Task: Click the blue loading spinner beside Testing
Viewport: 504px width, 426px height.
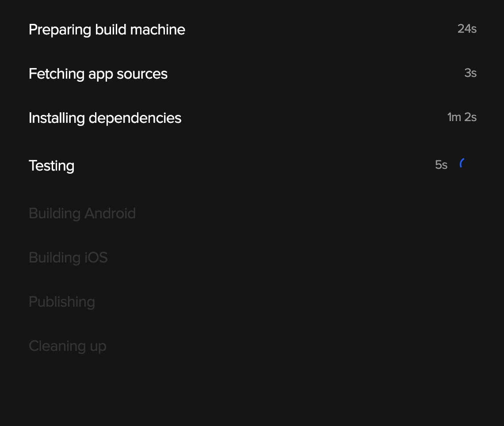Action: (463, 164)
